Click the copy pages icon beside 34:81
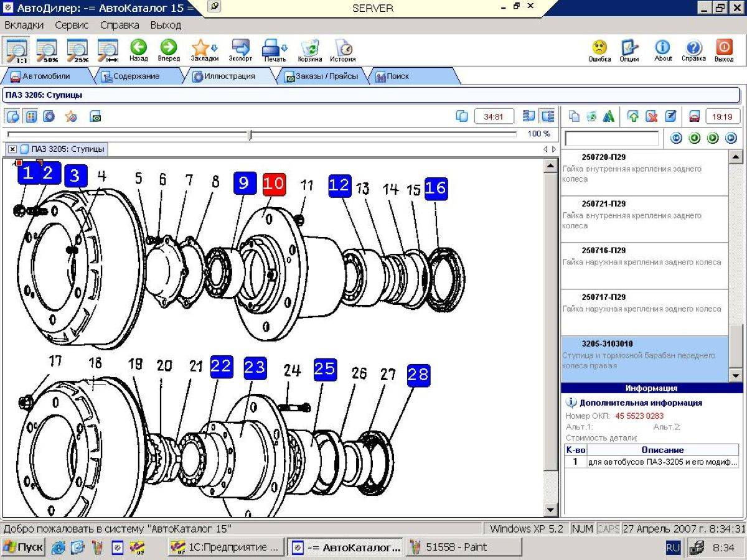Screen dimensions: 747x560 tap(462, 116)
